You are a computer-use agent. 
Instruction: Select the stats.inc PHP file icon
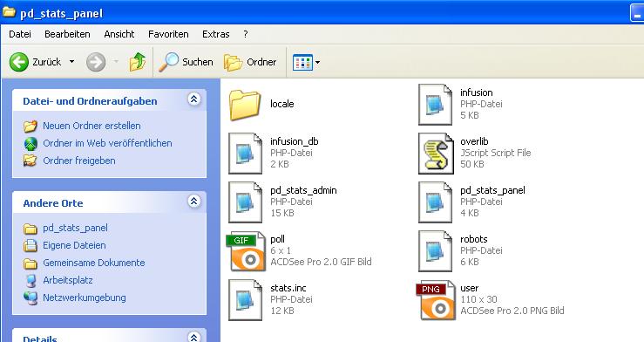click(245, 300)
